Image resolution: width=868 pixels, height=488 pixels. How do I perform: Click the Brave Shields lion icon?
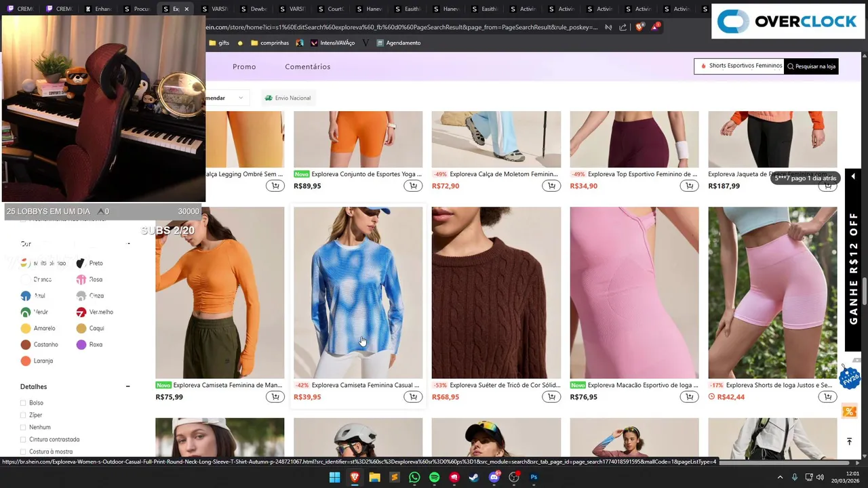pyautogui.click(x=639, y=27)
